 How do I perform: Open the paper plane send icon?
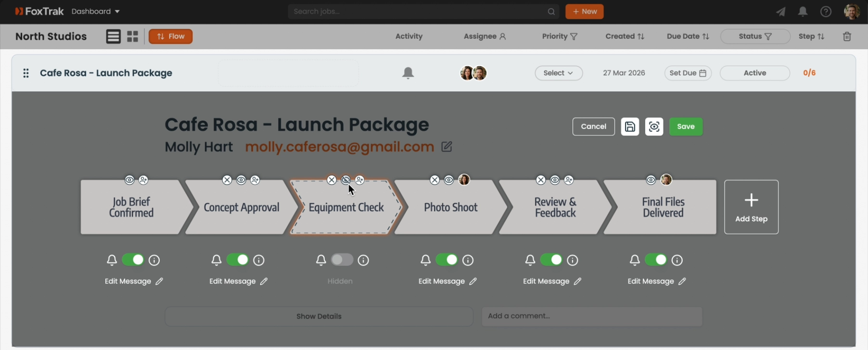pos(780,12)
